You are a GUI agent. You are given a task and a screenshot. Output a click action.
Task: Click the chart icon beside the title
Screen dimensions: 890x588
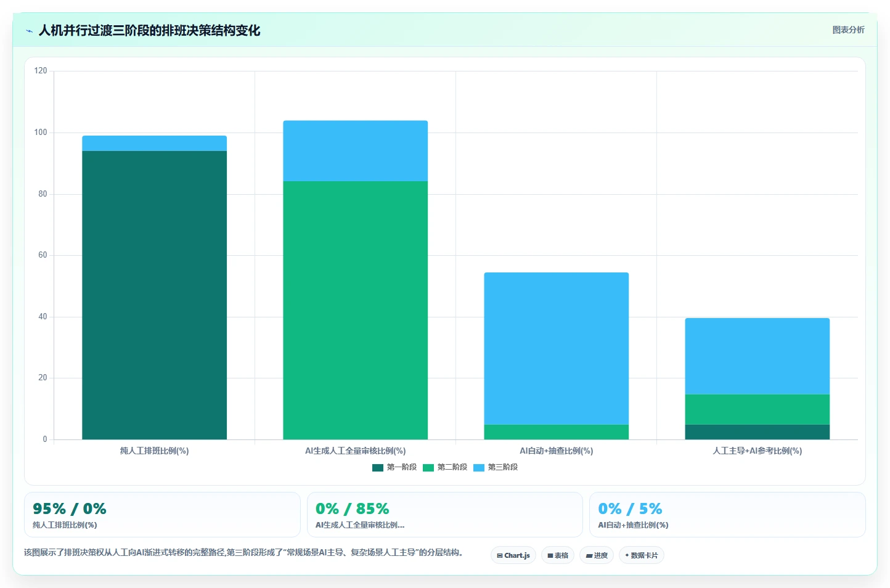pos(29,31)
